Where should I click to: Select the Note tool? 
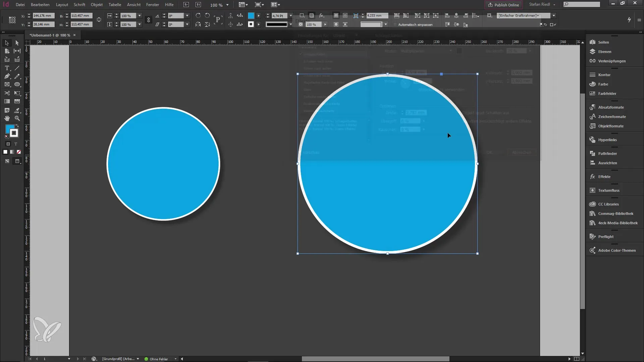7,110
